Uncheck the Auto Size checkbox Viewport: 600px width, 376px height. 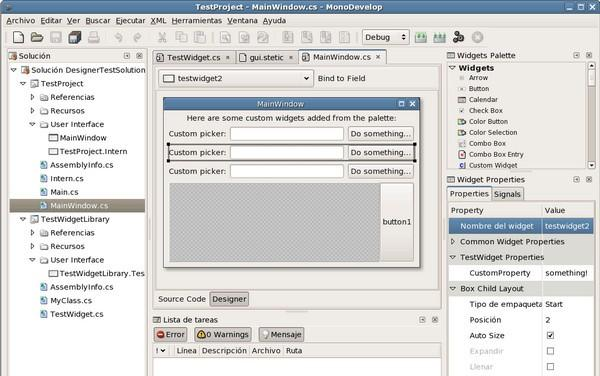coord(550,335)
